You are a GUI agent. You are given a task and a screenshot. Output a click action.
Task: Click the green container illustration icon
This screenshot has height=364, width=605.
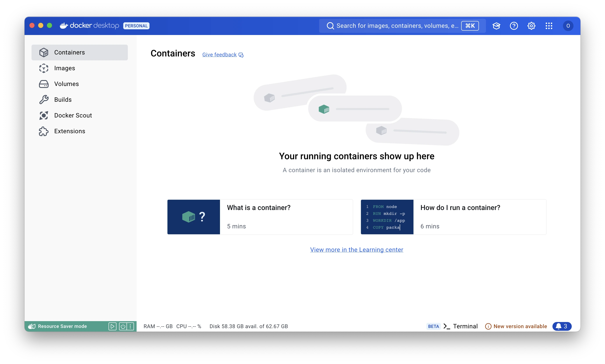(x=324, y=109)
